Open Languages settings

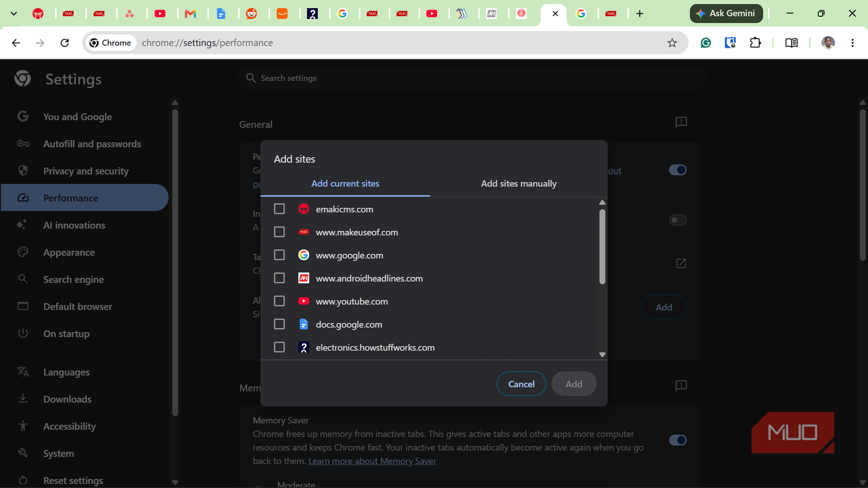[x=84, y=372]
